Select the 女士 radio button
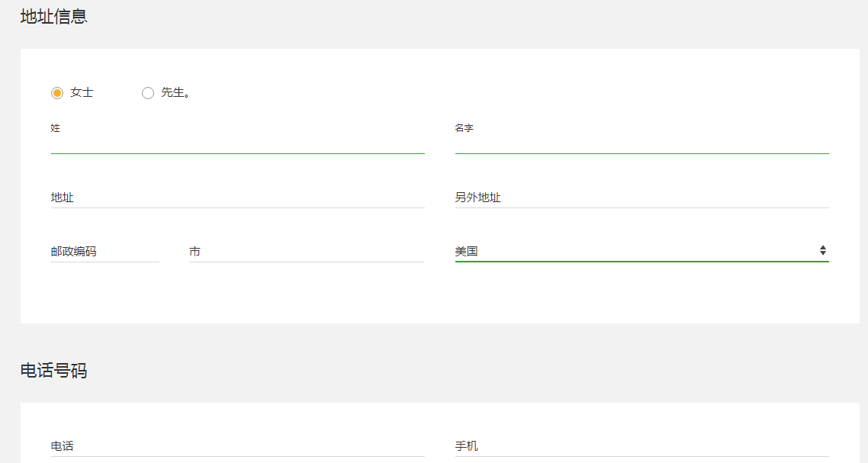 [57, 93]
